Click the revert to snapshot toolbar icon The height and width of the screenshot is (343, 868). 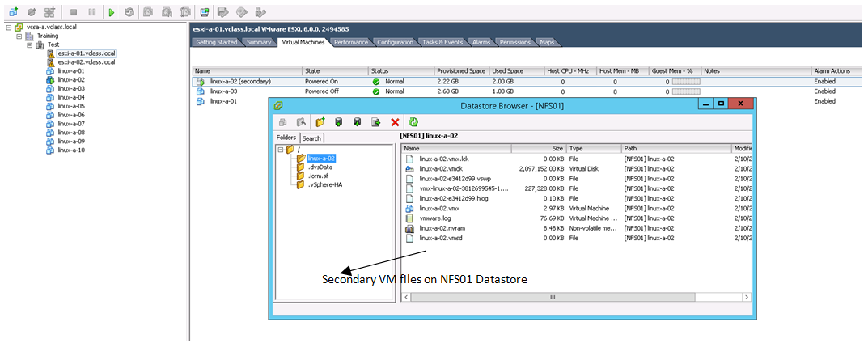(167, 11)
